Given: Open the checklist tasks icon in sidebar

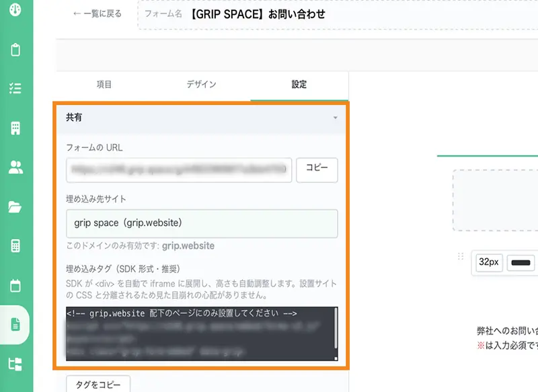Looking at the screenshot, I should pyautogui.click(x=15, y=88).
